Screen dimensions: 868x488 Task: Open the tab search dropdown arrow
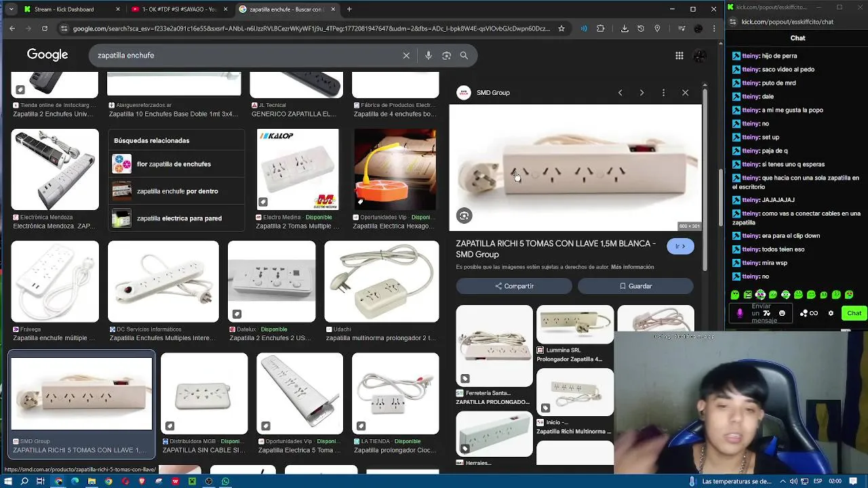[x=11, y=9]
